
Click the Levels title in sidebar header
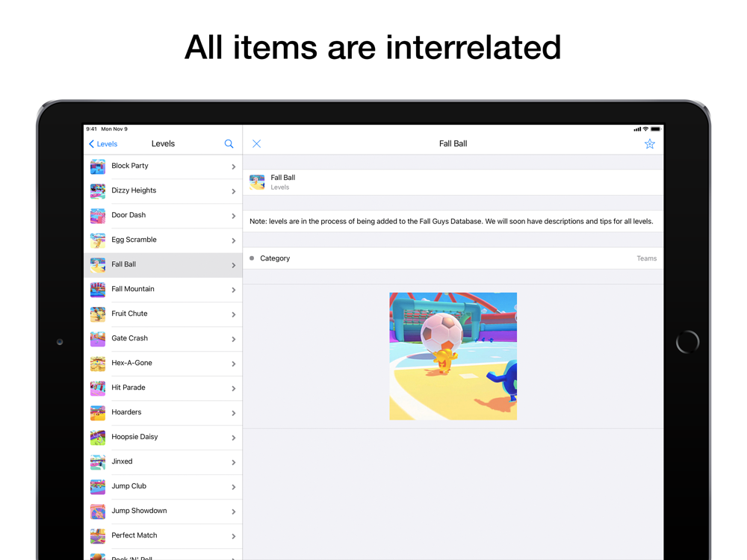tap(163, 144)
